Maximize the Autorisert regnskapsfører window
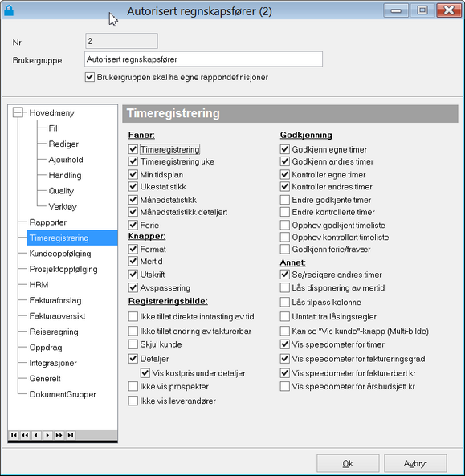Viewport: 465px width, 476px height. pyautogui.click(x=422, y=10)
